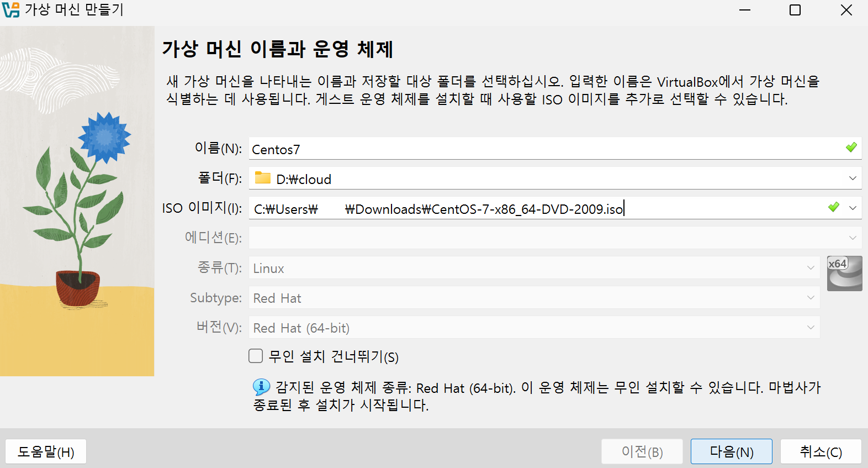Click the Back (이전) button
The height and width of the screenshot is (468, 868).
pyautogui.click(x=642, y=452)
